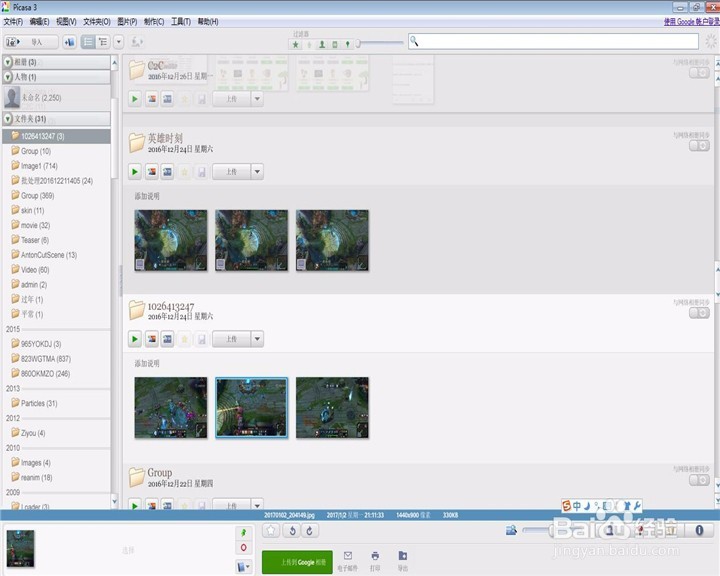Create a new album with the plus icon

pyautogui.click(x=70, y=42)
